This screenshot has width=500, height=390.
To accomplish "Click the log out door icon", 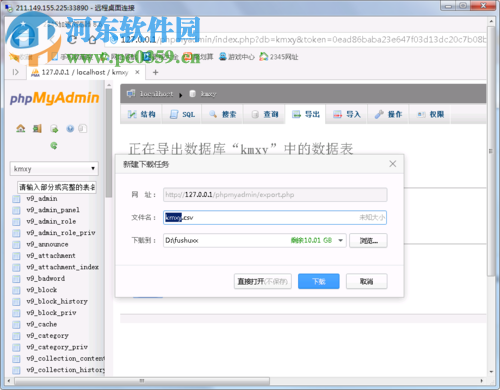I will [x=37, y=129].
